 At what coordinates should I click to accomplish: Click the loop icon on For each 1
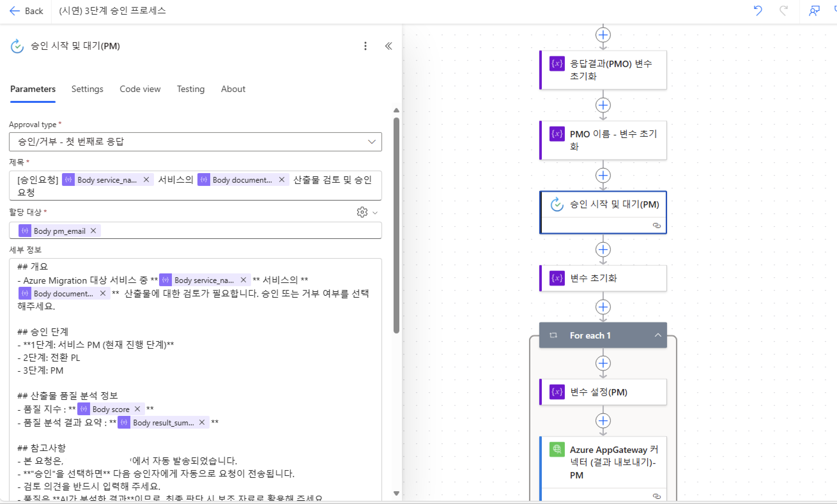click(553, 335)
